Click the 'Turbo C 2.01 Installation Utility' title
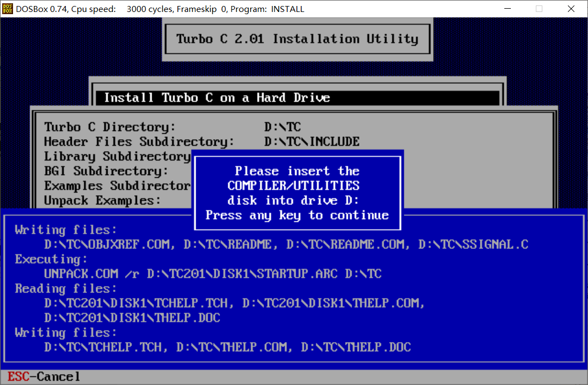 pyautogui.click(x=297, y=39)
